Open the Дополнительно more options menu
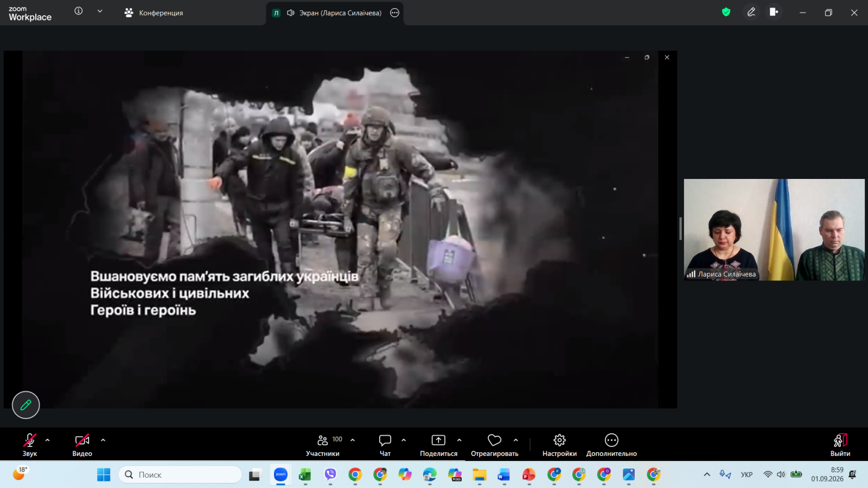The image size is (868, 488). (x=611, y=445)
